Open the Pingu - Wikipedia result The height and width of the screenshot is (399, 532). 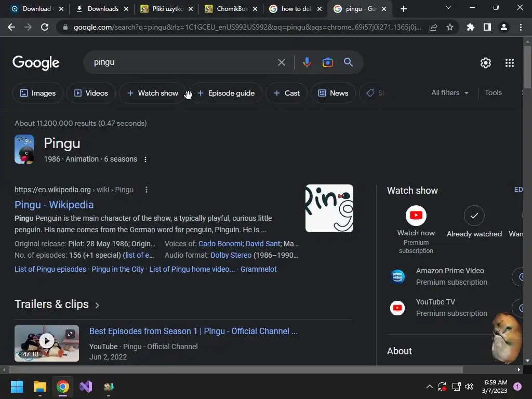click(x=54, y=205)
